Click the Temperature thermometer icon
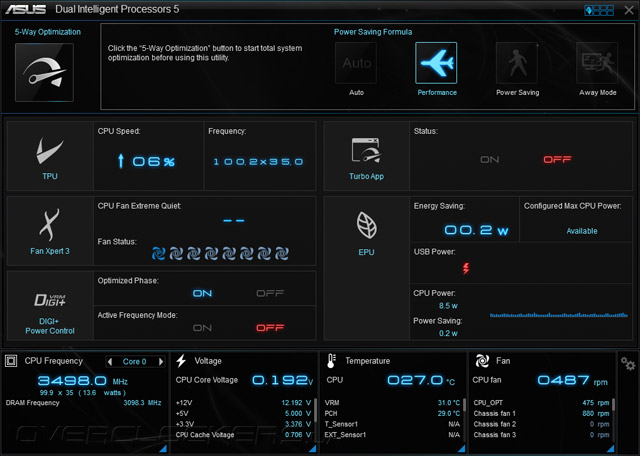 coord(331,361)
